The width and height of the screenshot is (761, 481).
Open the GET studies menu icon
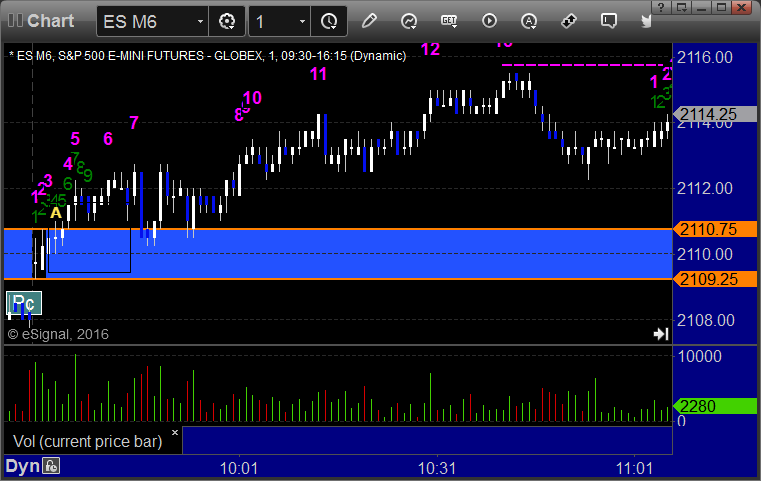point(449,21)
